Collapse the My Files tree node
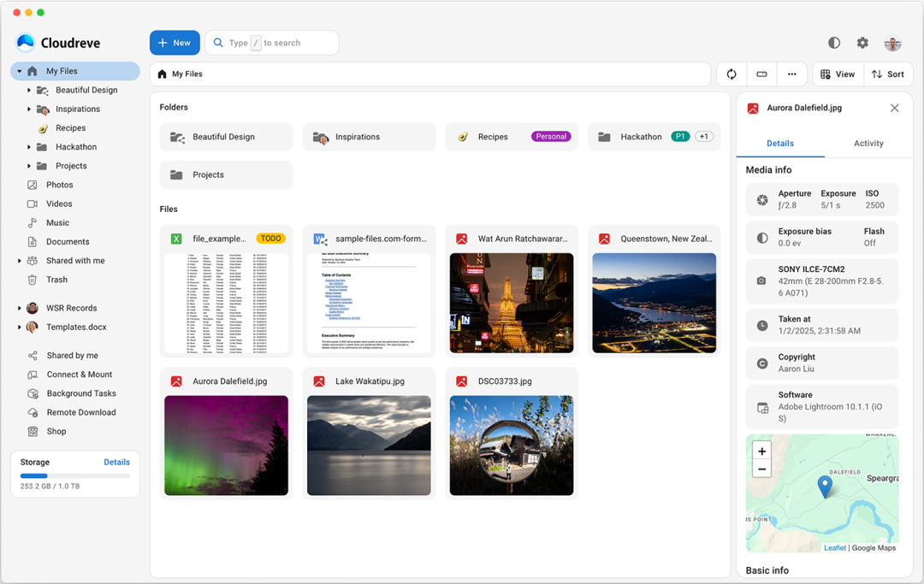 [20, 71]
